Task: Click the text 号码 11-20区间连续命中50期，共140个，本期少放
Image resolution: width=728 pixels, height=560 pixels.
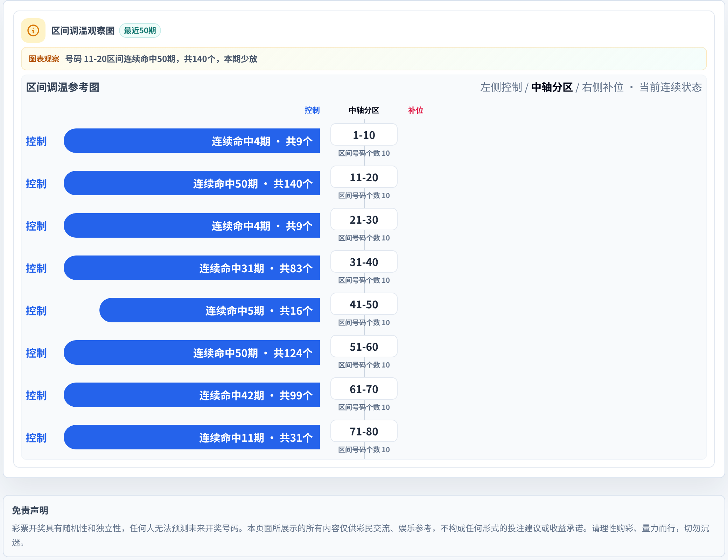Action: [x=161, y=59]
